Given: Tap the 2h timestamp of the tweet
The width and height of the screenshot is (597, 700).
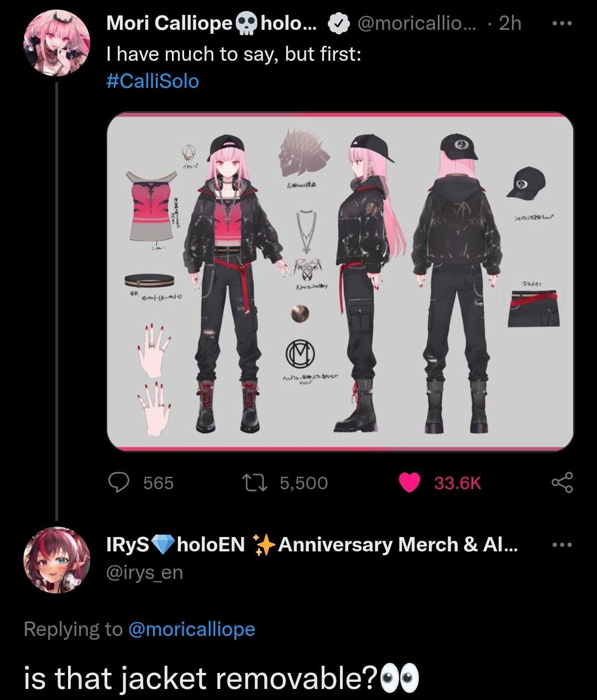Looking at the screenshot, I should point(510,23).
